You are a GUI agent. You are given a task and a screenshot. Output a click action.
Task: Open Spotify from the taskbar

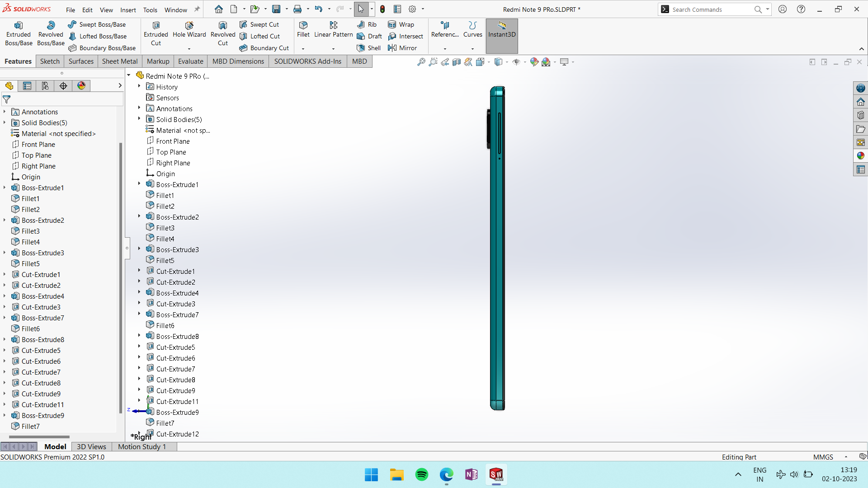[x=422, y=474]
